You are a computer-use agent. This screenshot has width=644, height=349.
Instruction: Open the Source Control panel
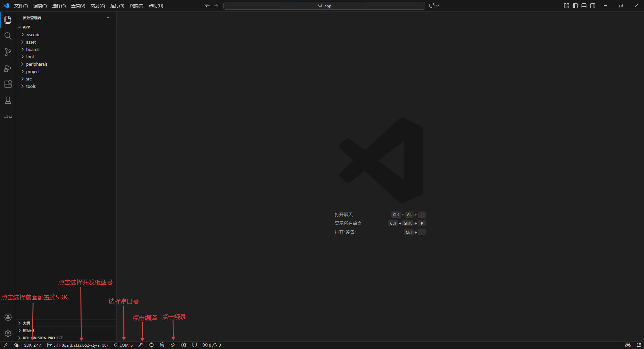[8, 52]
